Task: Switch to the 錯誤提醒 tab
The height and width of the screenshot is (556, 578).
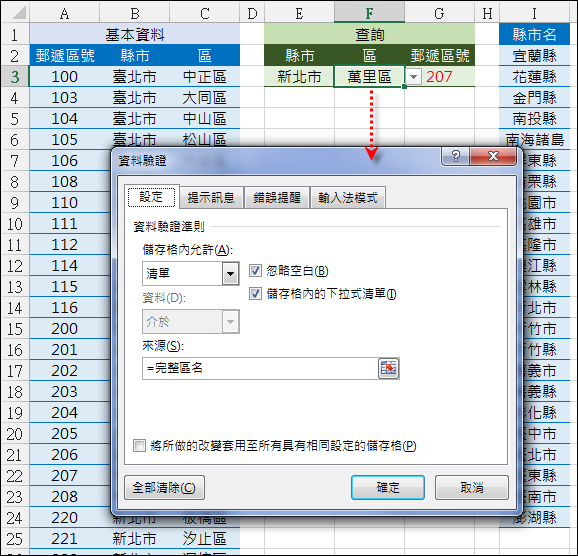Action: [x=276, y=198]
